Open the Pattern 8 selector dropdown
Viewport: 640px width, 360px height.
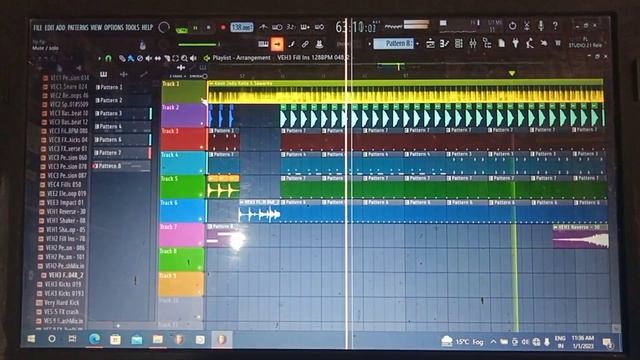394,43
